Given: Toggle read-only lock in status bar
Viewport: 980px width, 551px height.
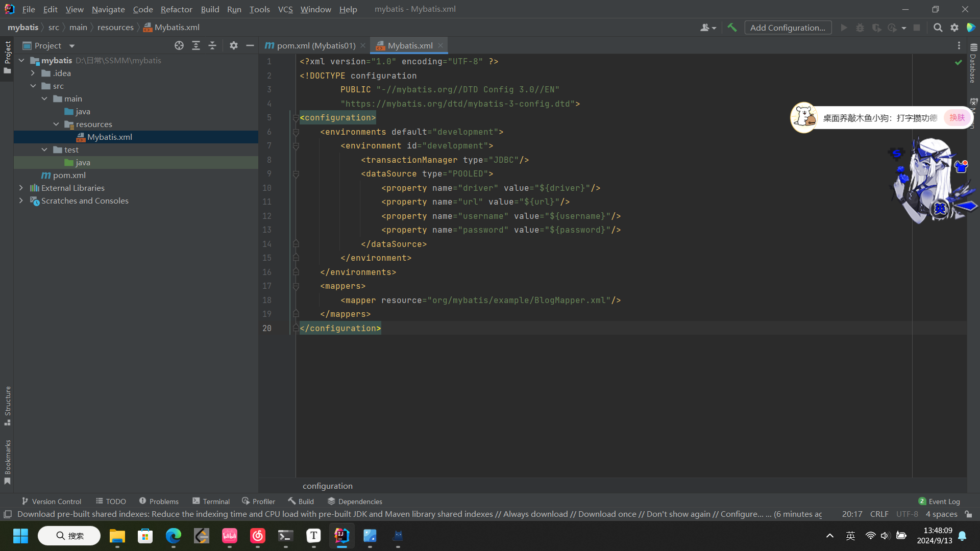Looking at the screenshot, I should coord(968,514).
